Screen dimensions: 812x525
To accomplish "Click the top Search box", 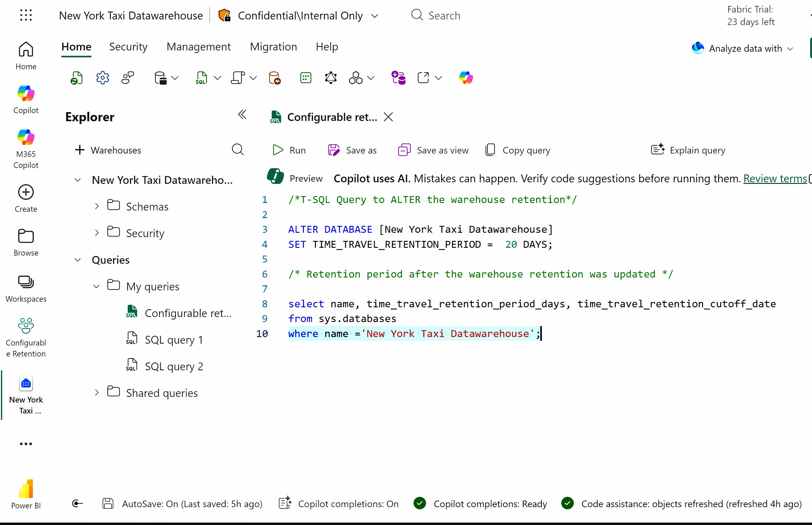I will 436,15.
